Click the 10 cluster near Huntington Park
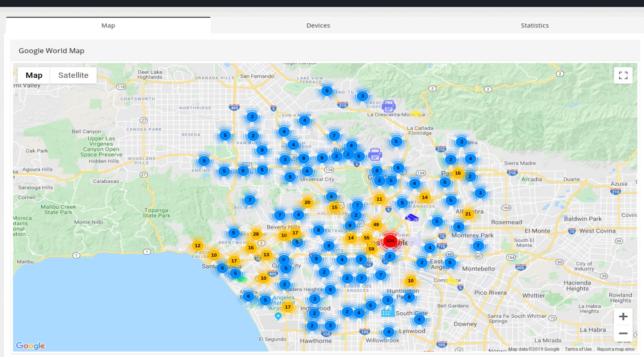This screenshot has width=644, height=357. pyautogui.click(x=411, y=280)
